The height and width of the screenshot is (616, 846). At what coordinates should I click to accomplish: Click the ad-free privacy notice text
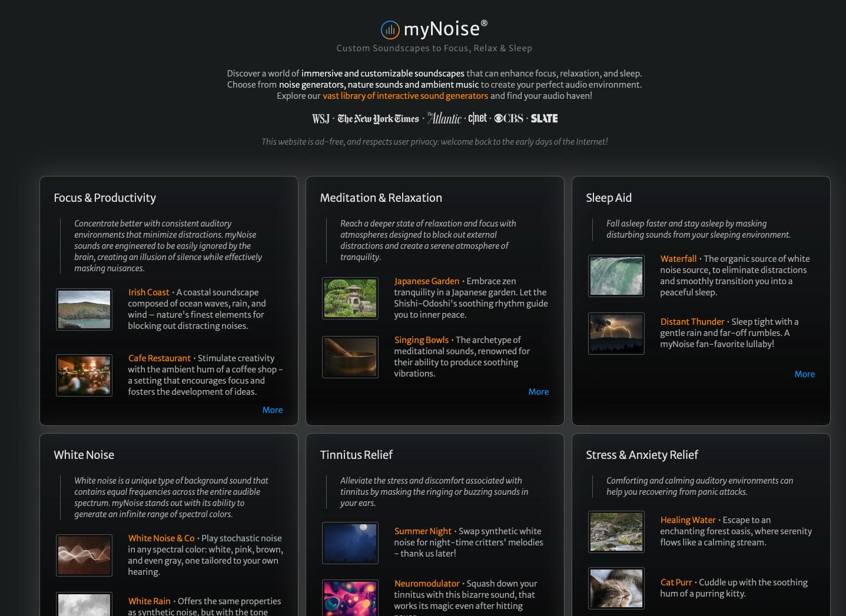click(434, 142)
